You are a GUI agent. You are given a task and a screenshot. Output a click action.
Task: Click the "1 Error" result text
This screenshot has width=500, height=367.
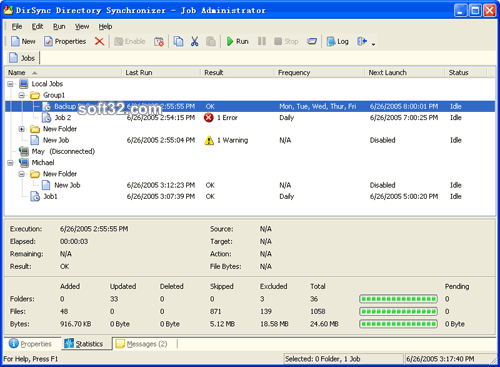click(227, 118)
